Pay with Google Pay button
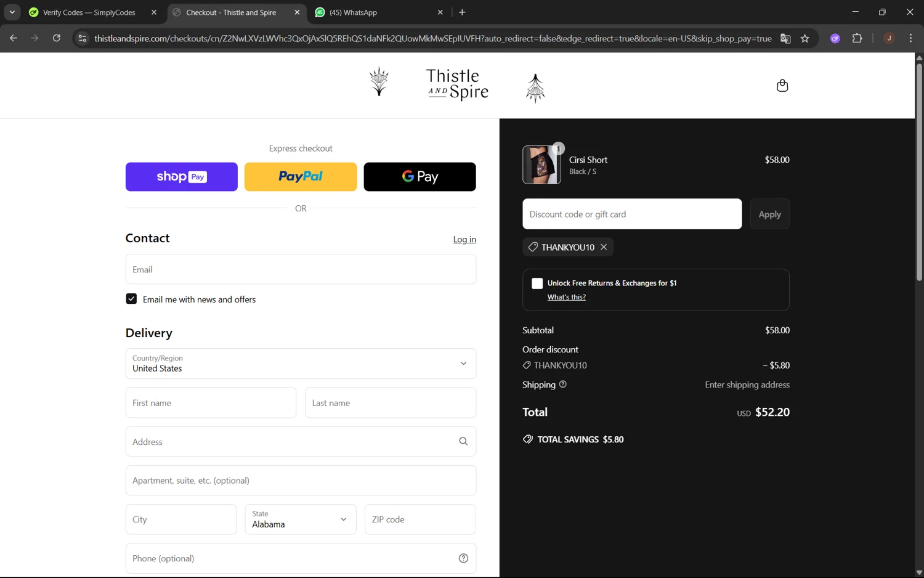Screen dimensions: 924x578 (x=419, y=177)
